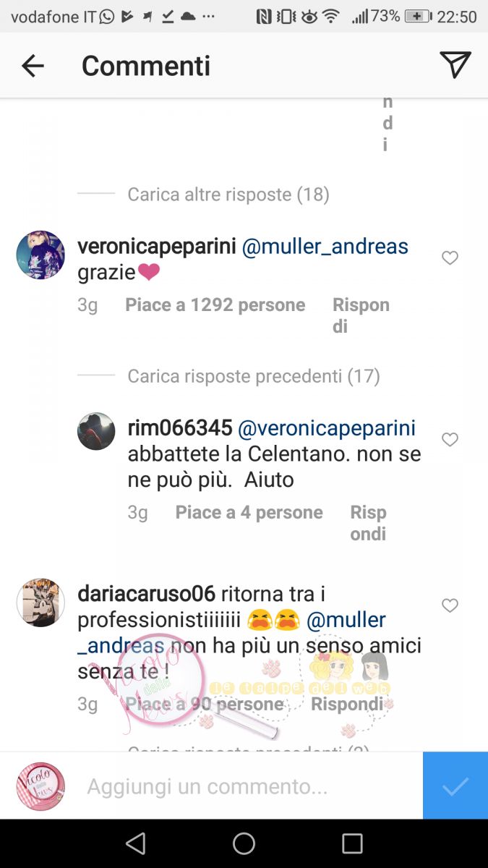Open the @veronicapeparini mention in rim066345's reply
The height and width of the screenshot is (868, 488).
point(327,428)
